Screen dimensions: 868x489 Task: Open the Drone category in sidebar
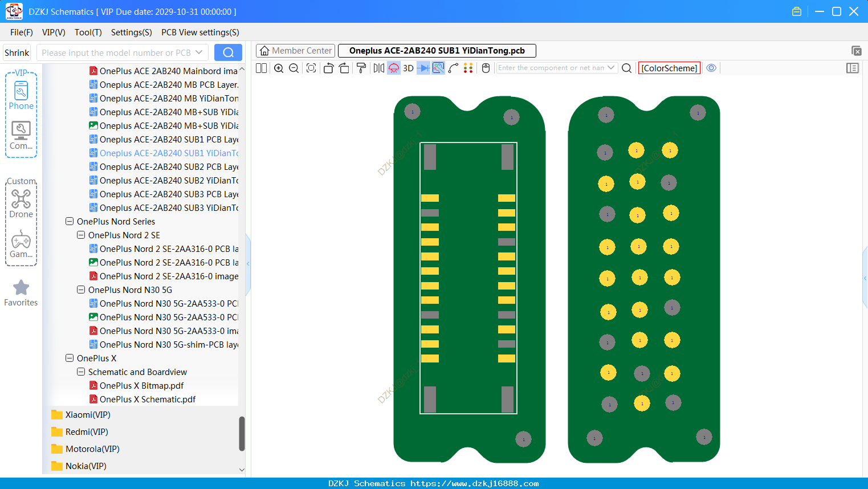click(21, 203)
